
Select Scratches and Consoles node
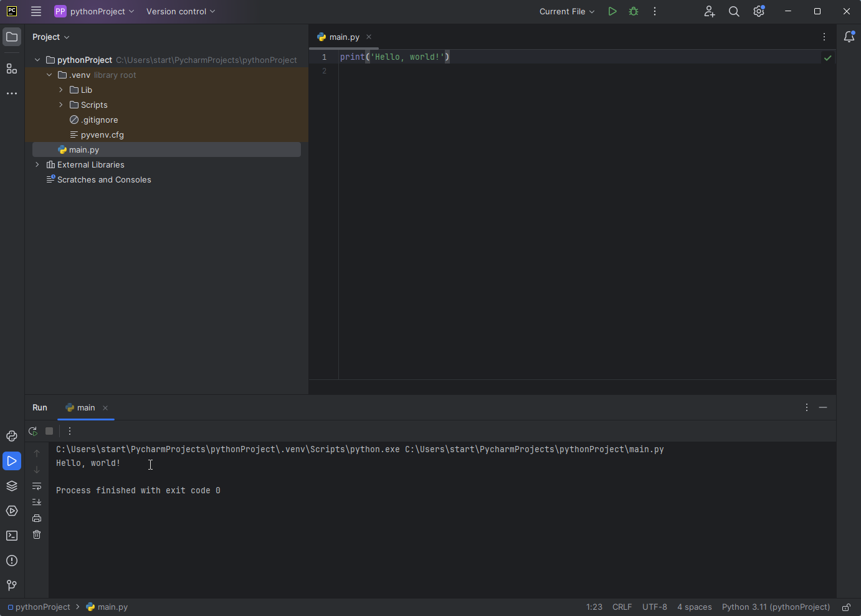point(98,179)
